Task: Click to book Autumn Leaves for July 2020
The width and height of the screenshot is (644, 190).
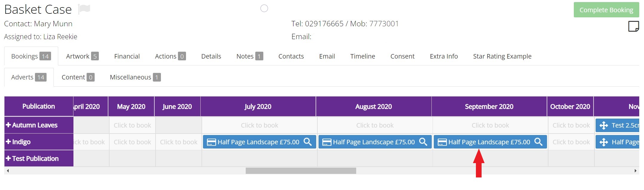Action: pyautogui.click(x=259, y=125)
